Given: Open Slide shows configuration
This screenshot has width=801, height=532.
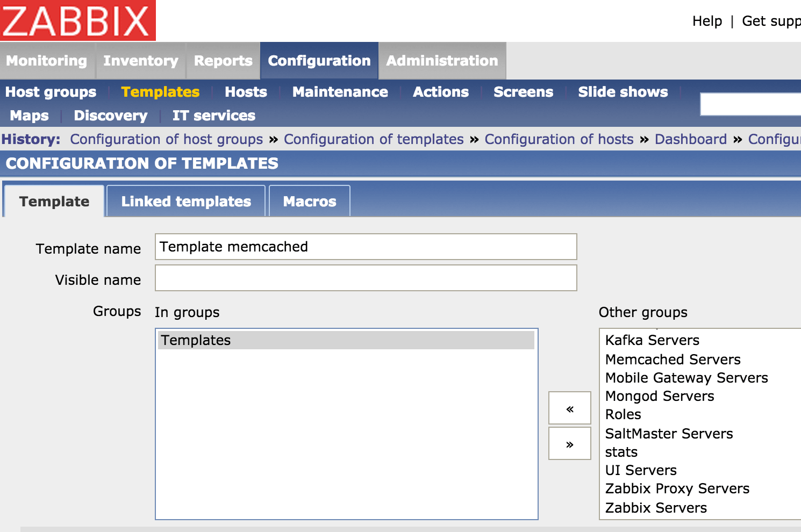Looking at the screenshot, I should pyautogui.click(x=622, y=92).
